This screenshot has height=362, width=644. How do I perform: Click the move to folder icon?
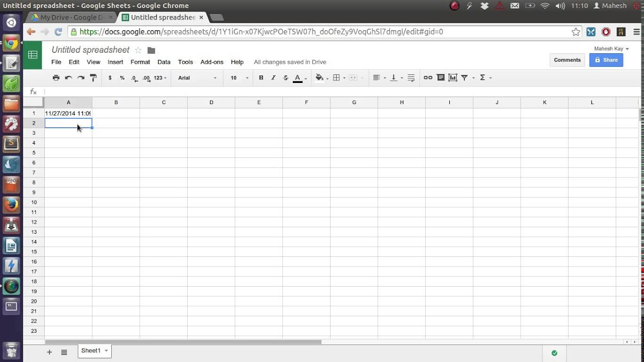point(151,50)
